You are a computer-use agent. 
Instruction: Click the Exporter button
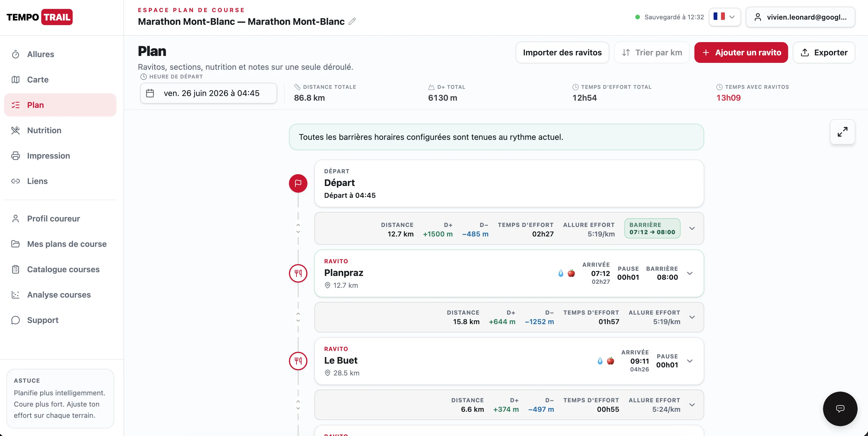(824, 52)
